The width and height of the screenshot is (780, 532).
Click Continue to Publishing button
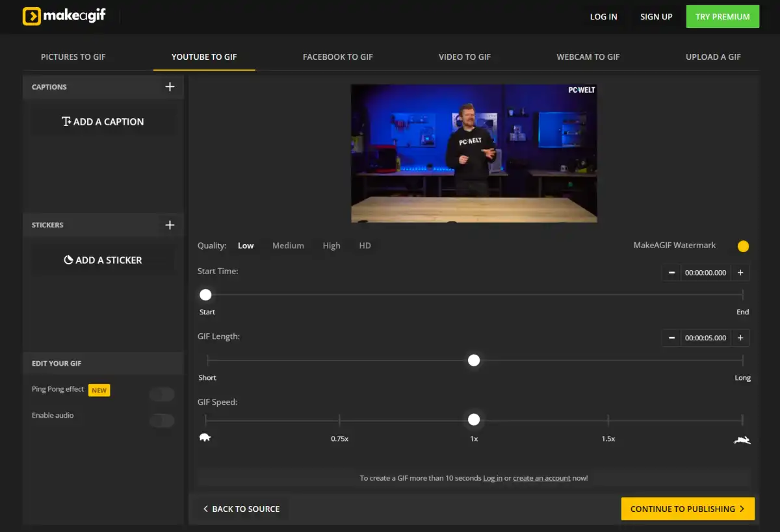coord(688,509)
